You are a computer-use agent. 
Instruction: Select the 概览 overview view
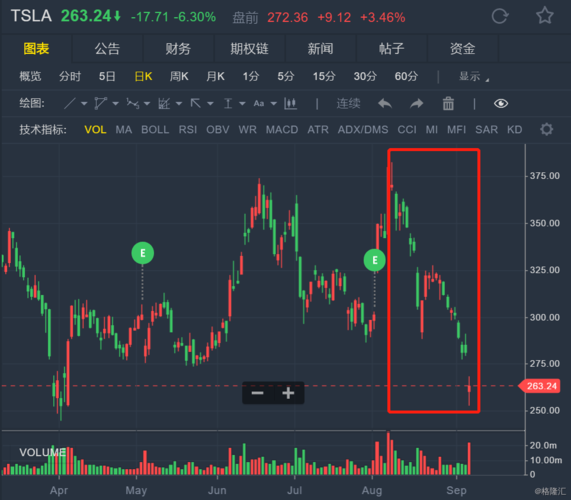[30, 76]
